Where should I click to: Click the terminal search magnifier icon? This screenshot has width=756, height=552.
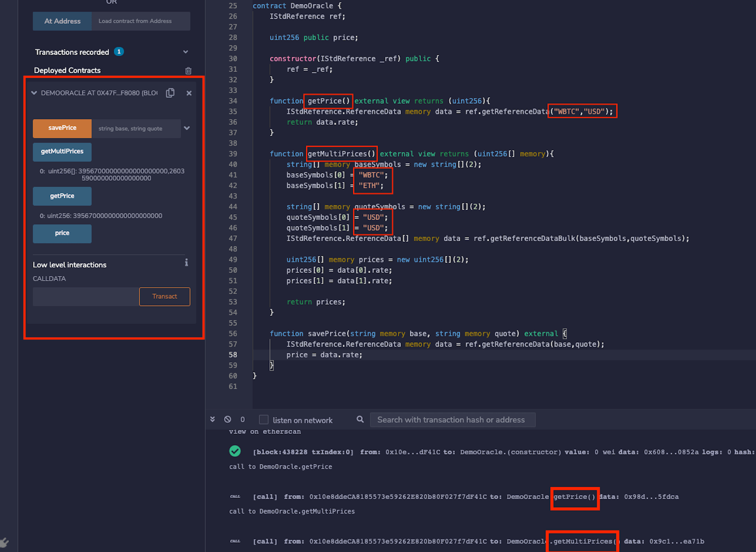tap(360, 419)
